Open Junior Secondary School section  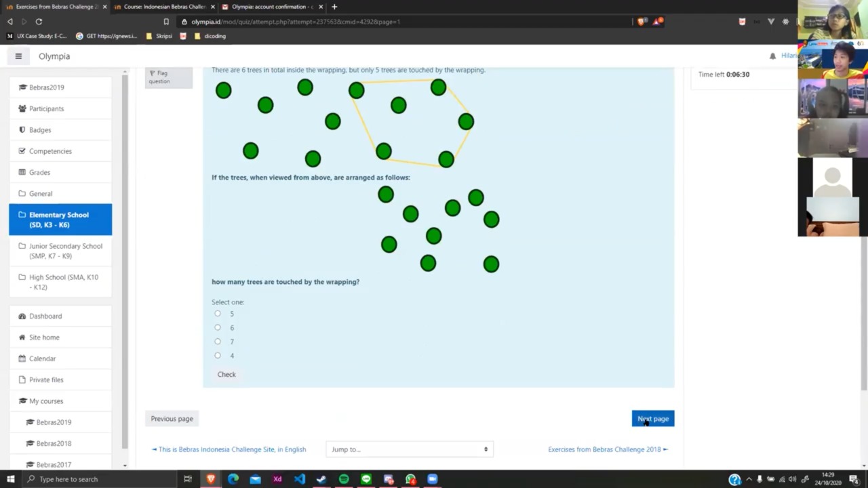60,251
